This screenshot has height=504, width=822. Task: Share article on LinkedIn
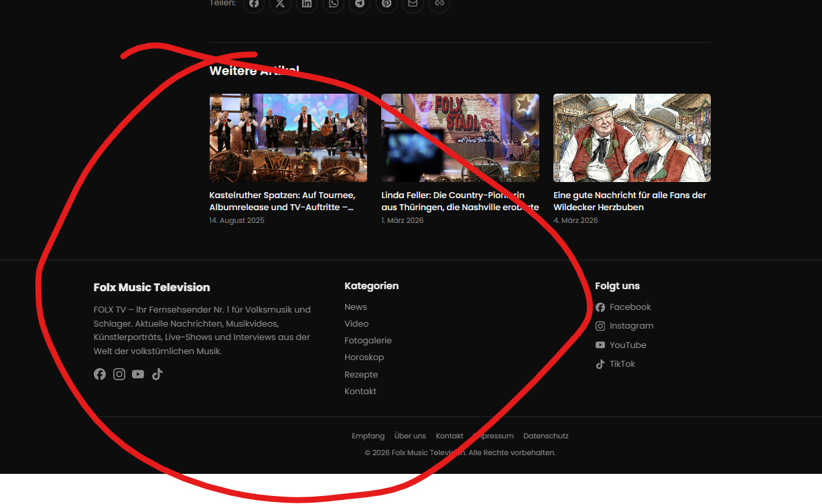(x=307, y=3)
